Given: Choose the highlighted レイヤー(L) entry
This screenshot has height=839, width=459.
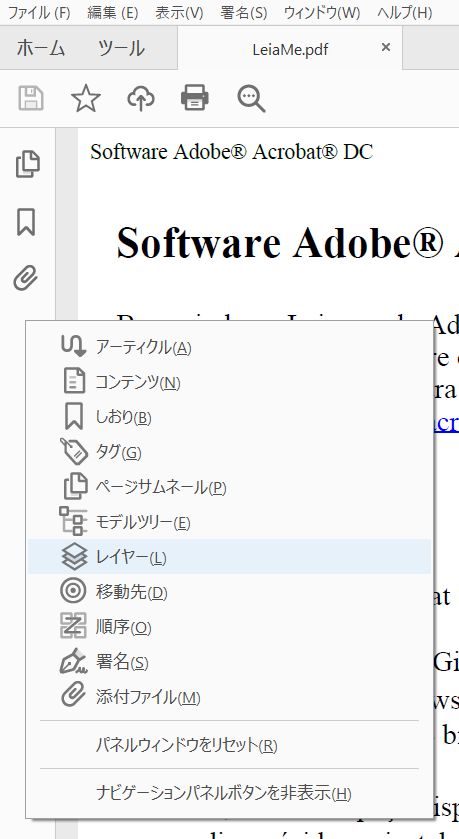Looking at the screenshot, I should click(229, 557).
